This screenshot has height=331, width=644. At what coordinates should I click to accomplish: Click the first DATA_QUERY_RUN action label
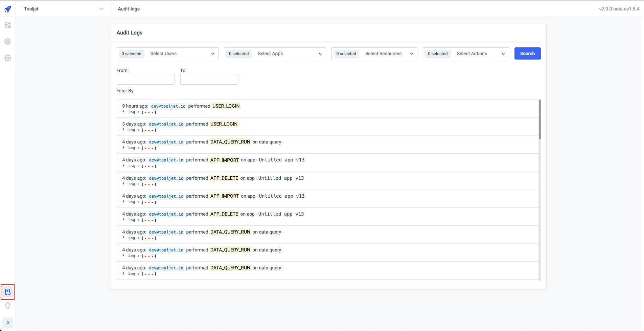tap(230, 142)
